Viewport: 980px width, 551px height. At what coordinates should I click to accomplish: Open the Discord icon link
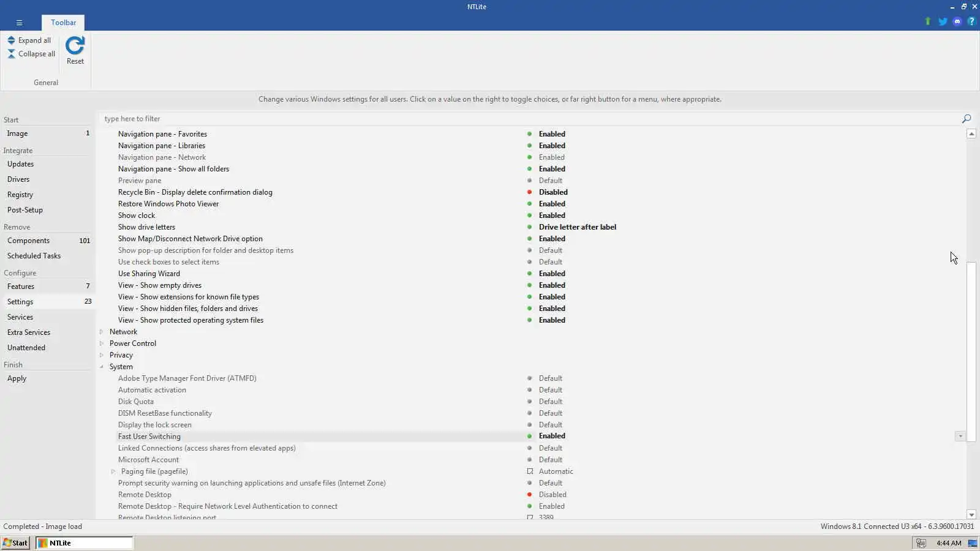(x=957, y=21)
